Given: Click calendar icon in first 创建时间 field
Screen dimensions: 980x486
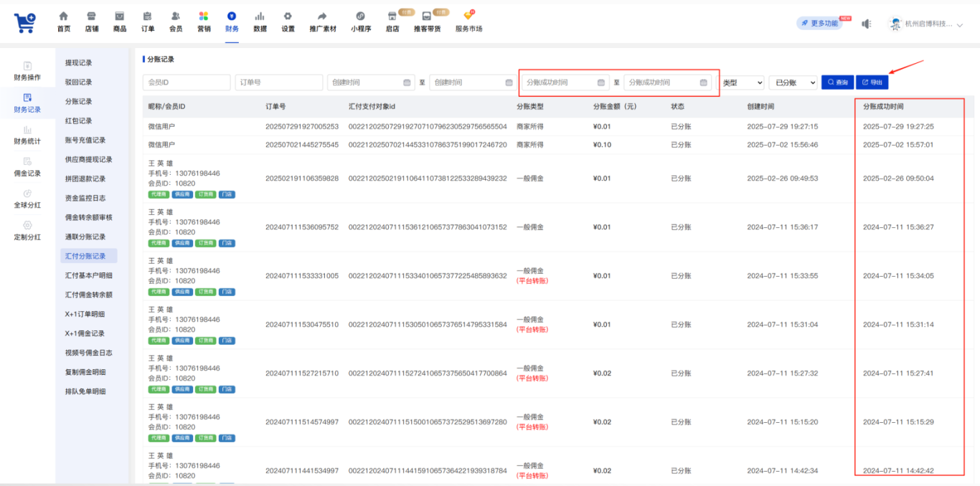Looking at the screenshot, I should click(407, 82).
